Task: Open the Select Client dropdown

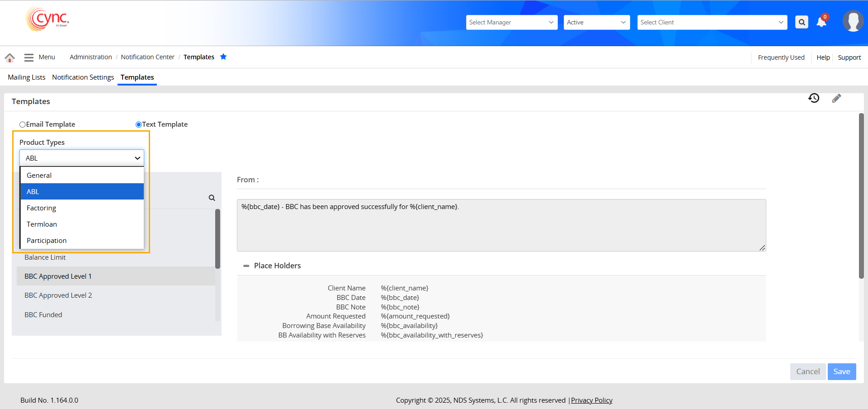Action: click(x=712, y=22)
